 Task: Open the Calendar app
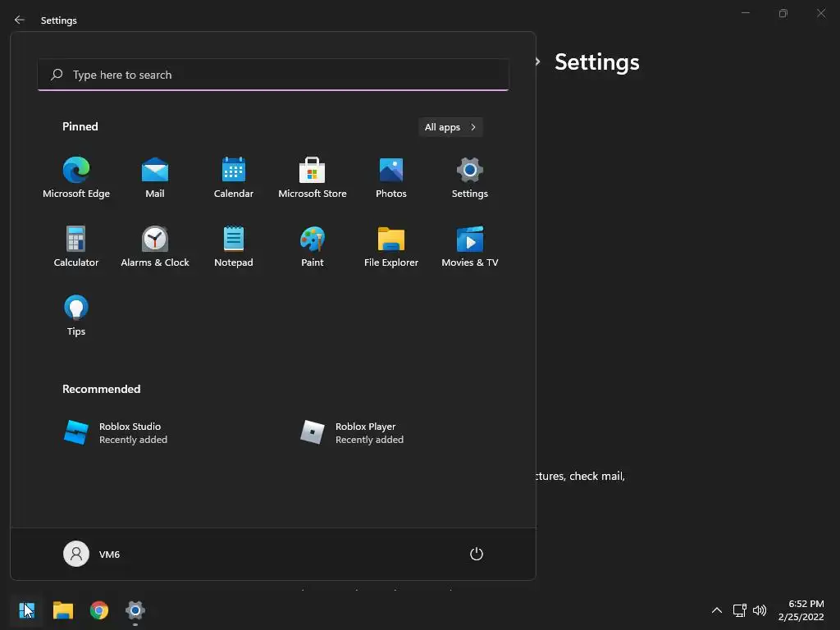coord(234,178)
